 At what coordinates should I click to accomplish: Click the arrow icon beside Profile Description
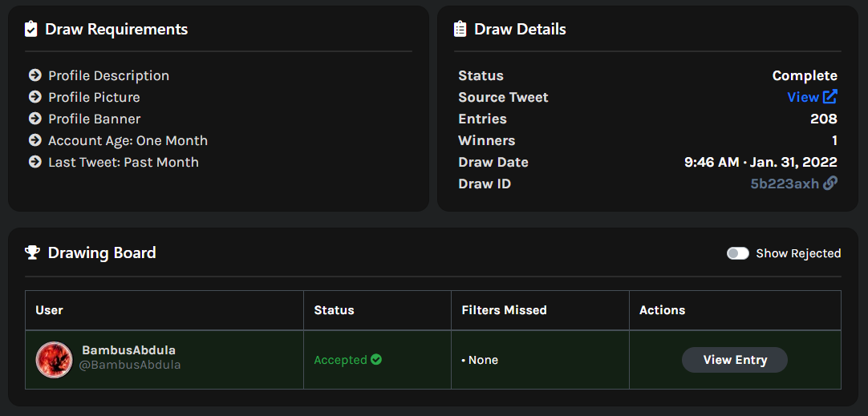(34, 75)
